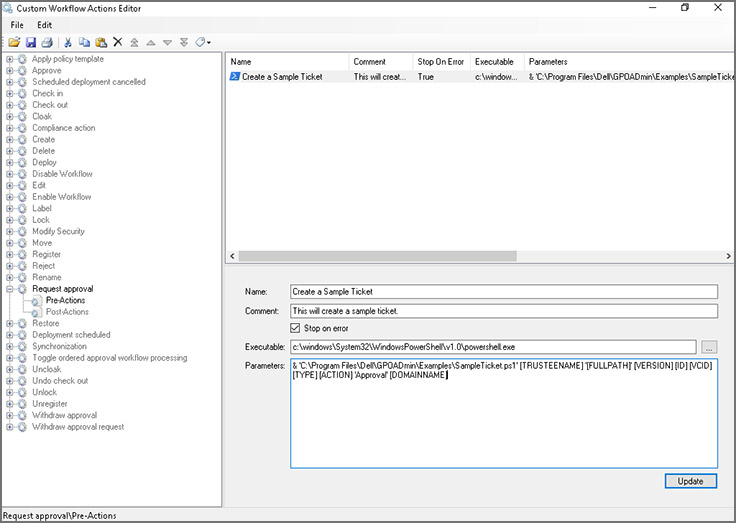The height and width of the screenshot is (523, 736).
Task: Move action up with single up arrow
Action: point(151,42)
